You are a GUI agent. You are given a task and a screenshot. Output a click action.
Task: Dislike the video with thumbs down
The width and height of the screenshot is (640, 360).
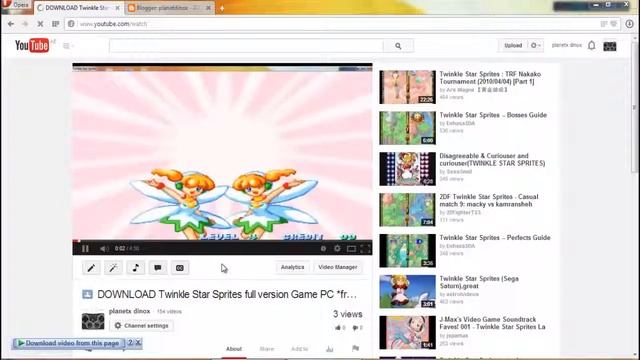[357, 328]
